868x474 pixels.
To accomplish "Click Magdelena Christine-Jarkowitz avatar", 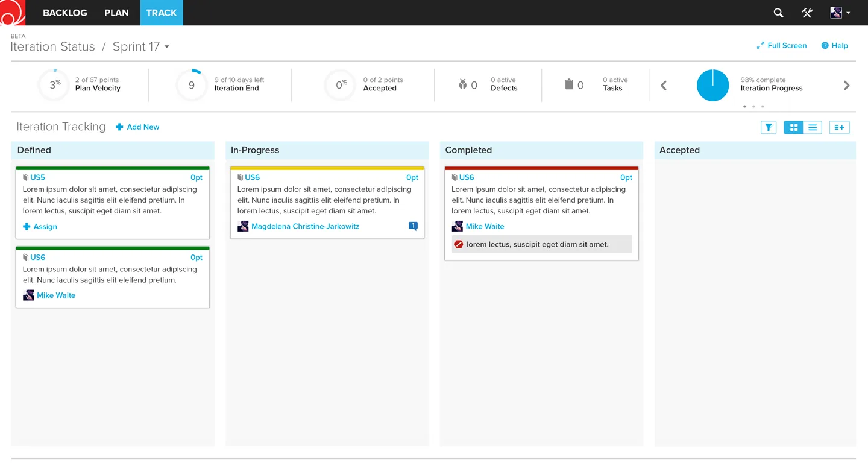I will (243, 226).
